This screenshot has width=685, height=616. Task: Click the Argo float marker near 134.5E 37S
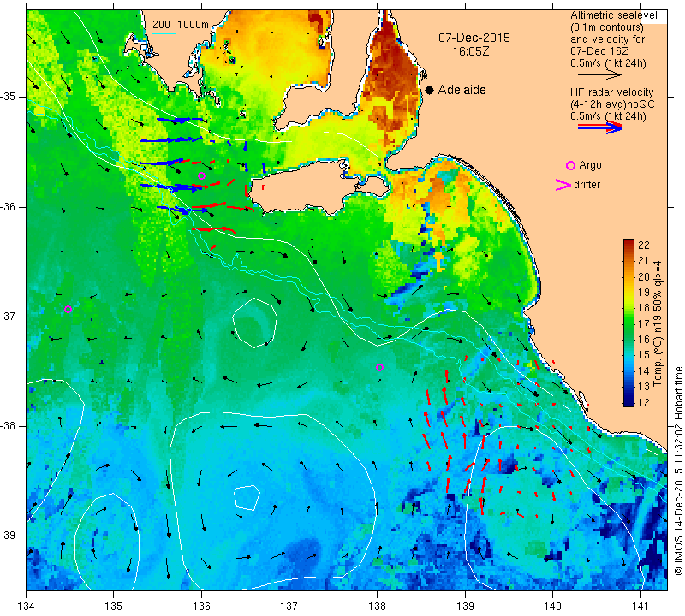[68, 310]
